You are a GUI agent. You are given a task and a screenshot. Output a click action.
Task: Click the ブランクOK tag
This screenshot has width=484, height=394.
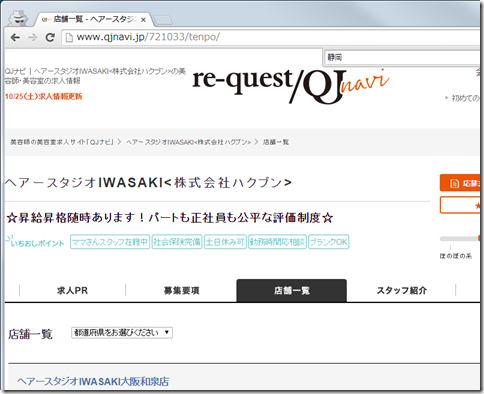[x=329, y=242]
